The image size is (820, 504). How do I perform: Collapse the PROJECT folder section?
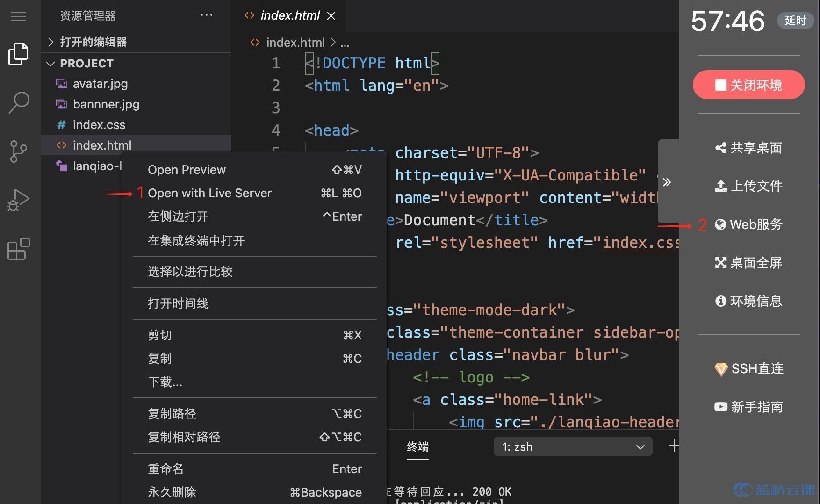[136, 63]
